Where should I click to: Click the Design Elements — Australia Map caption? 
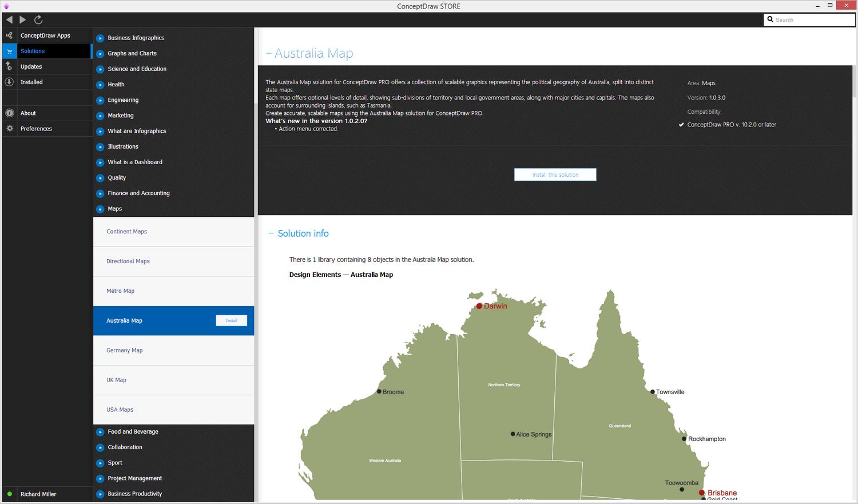[341, 275]
